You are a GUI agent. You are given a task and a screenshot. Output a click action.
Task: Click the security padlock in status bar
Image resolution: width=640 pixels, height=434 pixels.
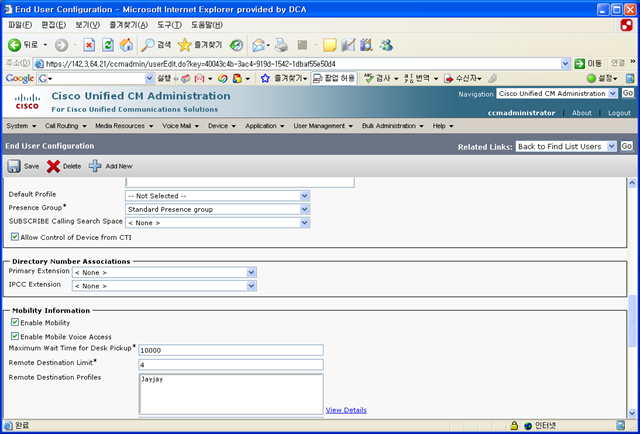514,425
